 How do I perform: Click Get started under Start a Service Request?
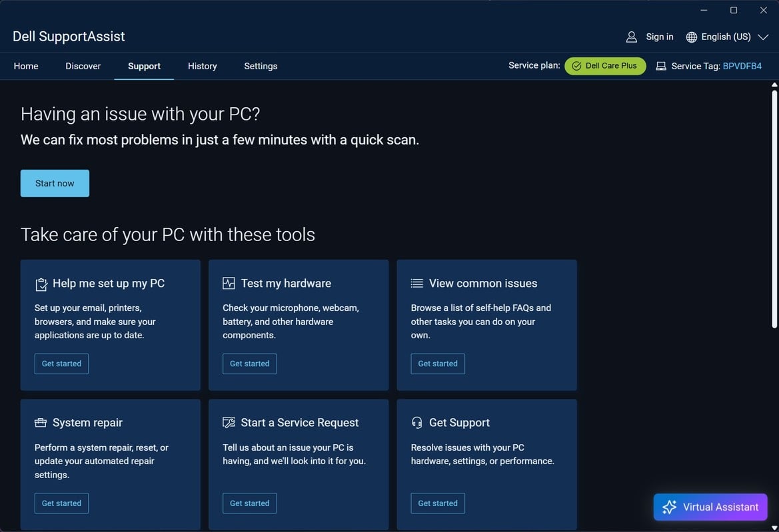click(x=249, y=503)
